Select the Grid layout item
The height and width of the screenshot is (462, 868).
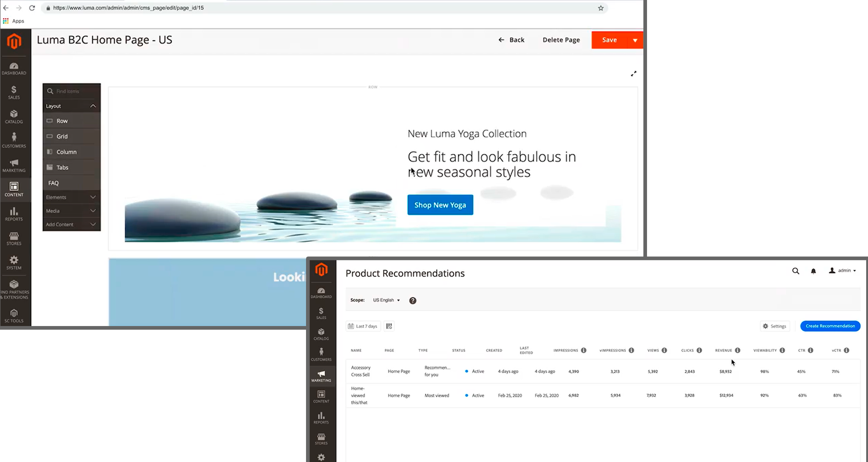pyautogui.click(x=71, y=136)
